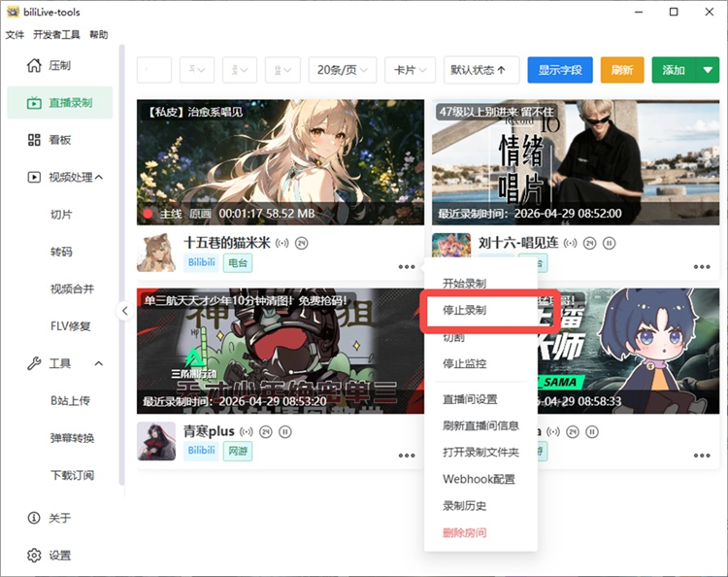Toggle pause icon on the 08:58:33 card

coord(592,431)
